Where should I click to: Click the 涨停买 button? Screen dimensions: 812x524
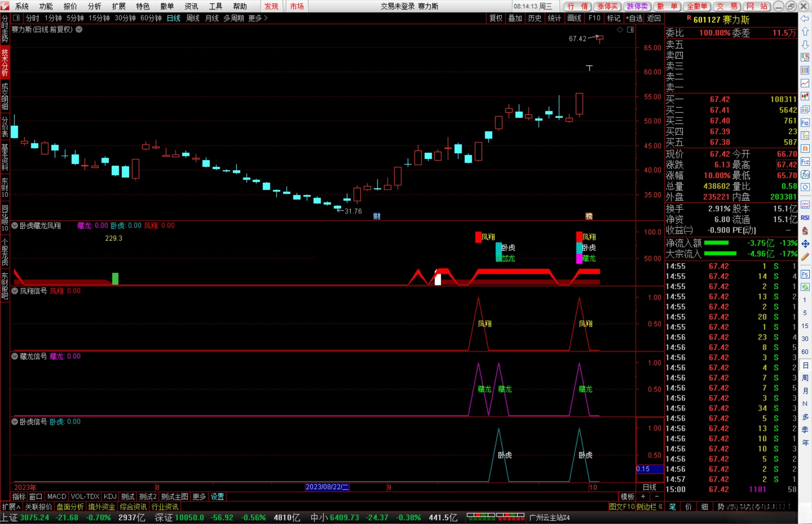pos(607,6)
